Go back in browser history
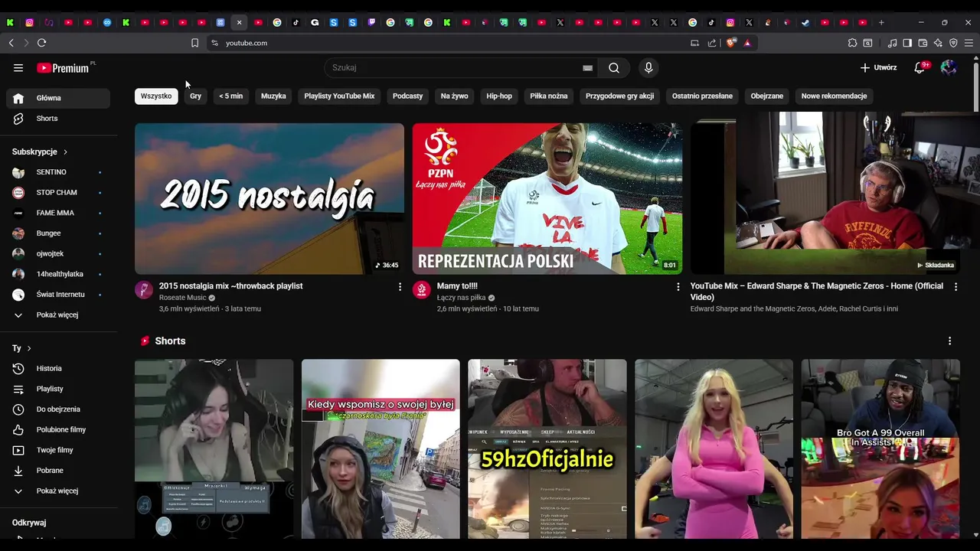 click(11, 43)
